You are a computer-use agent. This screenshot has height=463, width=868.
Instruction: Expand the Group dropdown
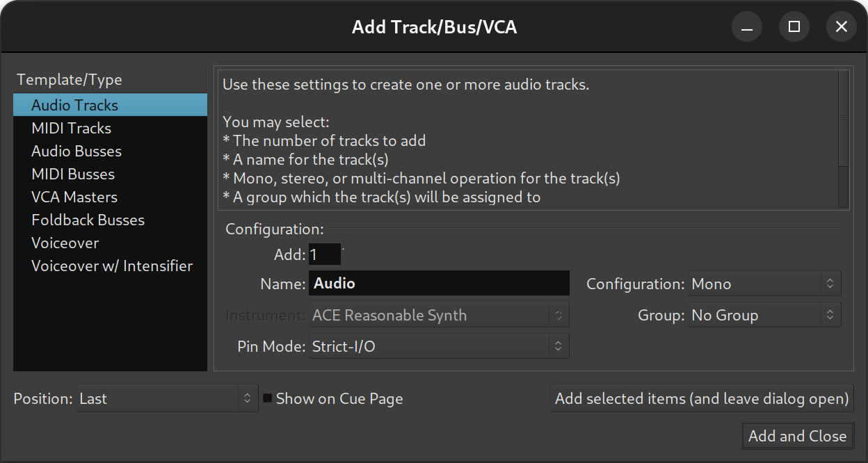(x=764, y=315)
